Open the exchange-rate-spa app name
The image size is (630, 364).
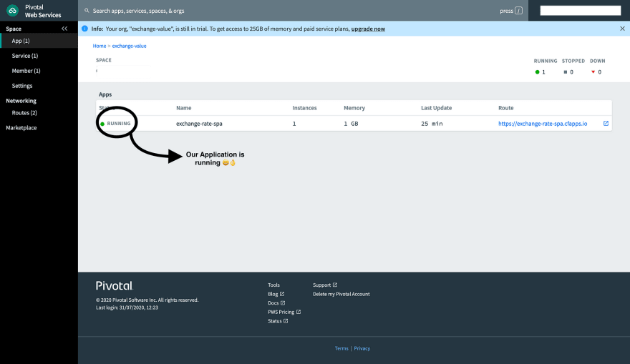[199, 124]
